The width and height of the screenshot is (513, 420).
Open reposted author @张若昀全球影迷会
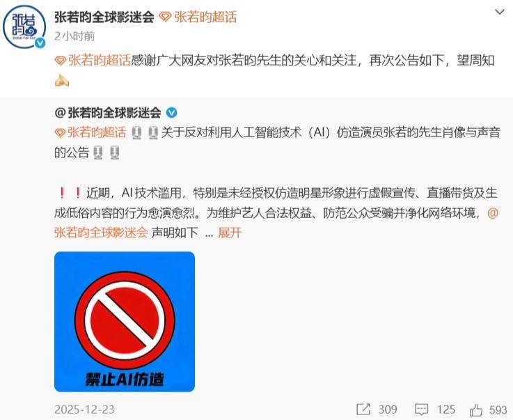pos(108,113)
